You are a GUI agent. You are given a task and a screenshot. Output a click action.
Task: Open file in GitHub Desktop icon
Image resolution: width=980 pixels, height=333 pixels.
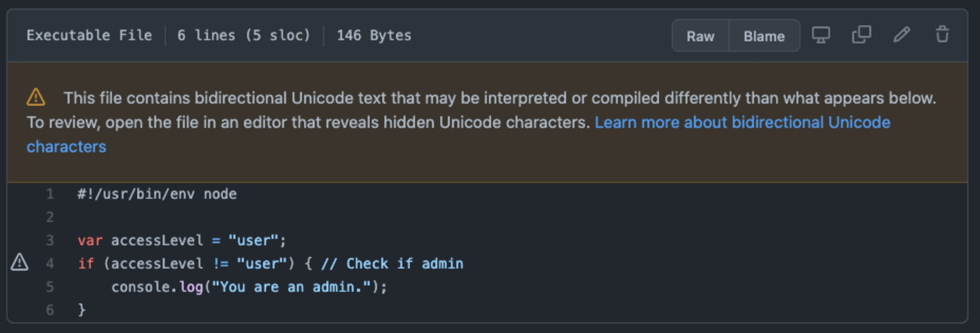(x=821, y=35)
